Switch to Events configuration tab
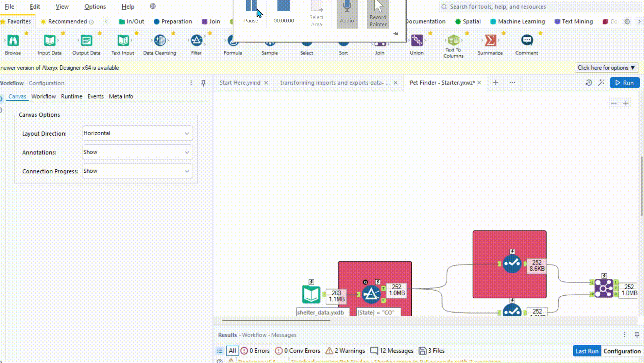Screen dimensions: 644x363 point(96,97)
